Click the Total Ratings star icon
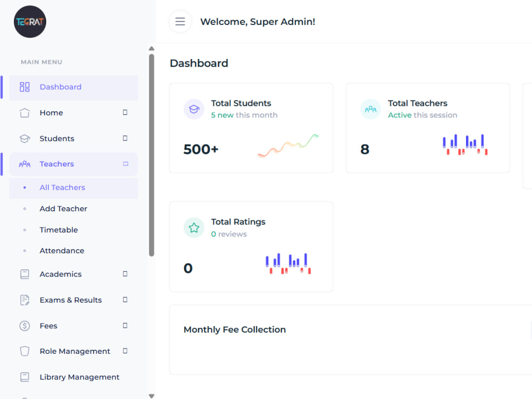 pyautogui.click(x=194, y=228)
